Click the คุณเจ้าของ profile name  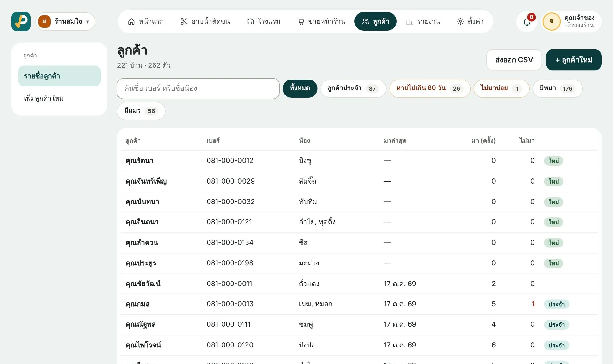point(579,18)
